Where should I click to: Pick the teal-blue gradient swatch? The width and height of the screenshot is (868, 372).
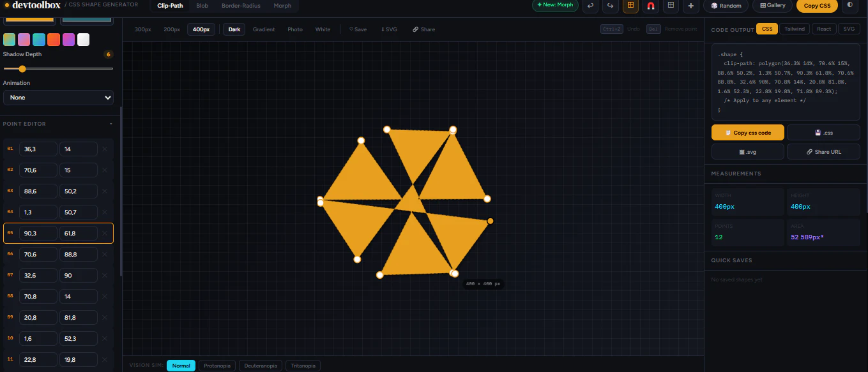(39, 40)
